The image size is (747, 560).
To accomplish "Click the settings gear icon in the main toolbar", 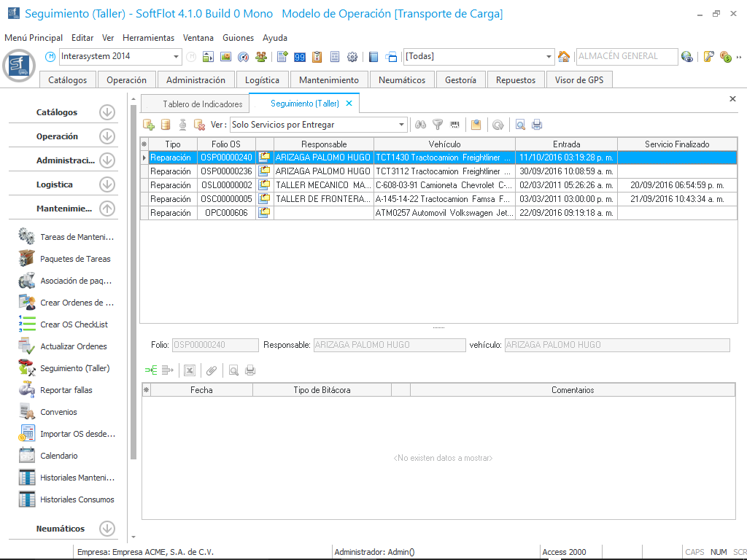I will click(352, 57).
